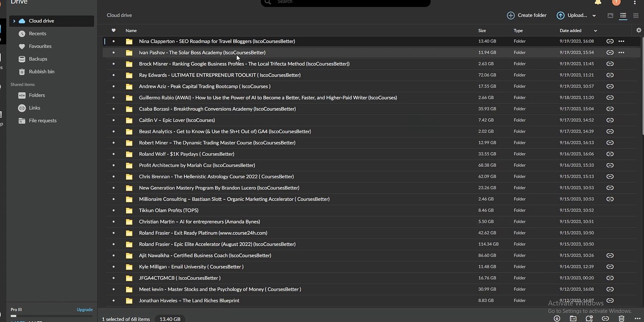Toggle favourite dot for Jonathan Haveles folder
The height and width of the screenshot is (322, 644).
click(x=114, y=301)
